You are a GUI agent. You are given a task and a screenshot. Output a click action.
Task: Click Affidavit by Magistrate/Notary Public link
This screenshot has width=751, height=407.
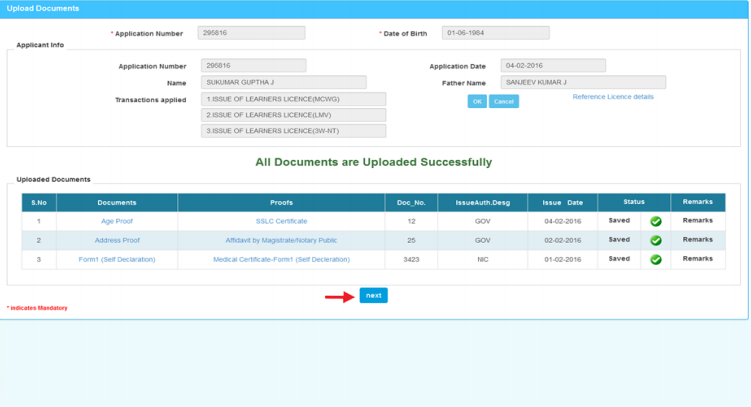(281, 240)
